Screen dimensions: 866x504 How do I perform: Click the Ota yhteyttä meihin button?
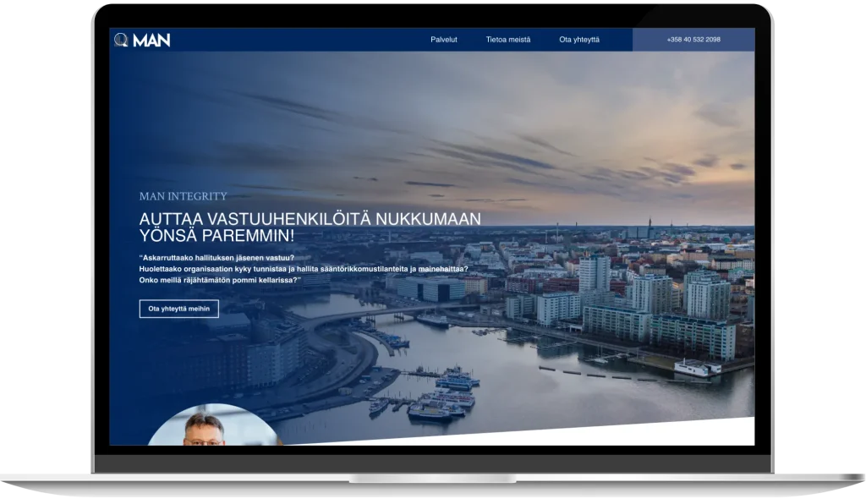(179, 309)
